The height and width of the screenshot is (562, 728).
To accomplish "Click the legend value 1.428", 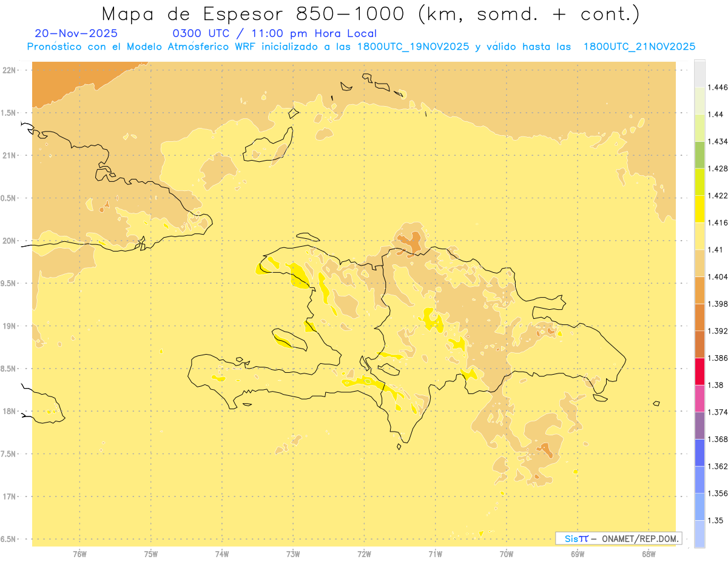I will (718, 169).
